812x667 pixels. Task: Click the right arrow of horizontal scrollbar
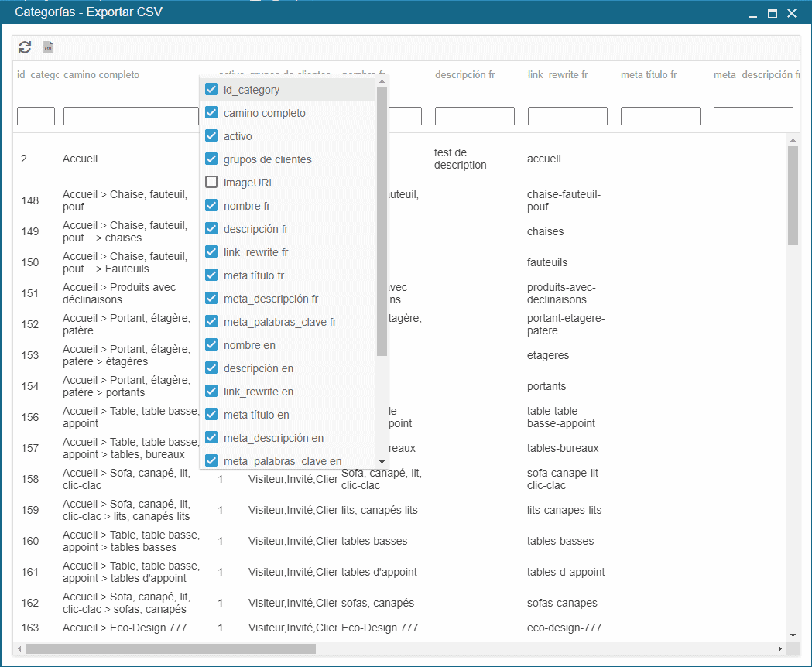[x=780, y=648]
